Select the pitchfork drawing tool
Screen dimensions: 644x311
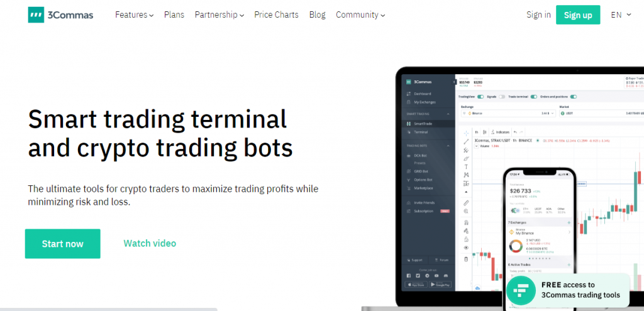[x=466, y=150]
